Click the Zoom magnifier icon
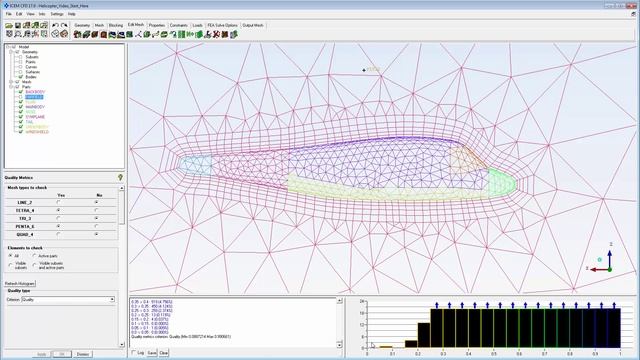This screenshot has height=360, width=640. (18, 34)
